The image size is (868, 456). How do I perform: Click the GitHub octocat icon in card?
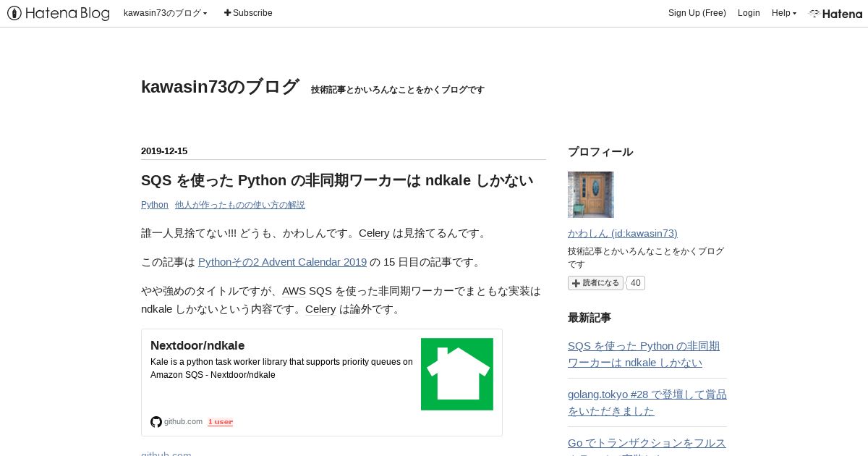point(156,422)
